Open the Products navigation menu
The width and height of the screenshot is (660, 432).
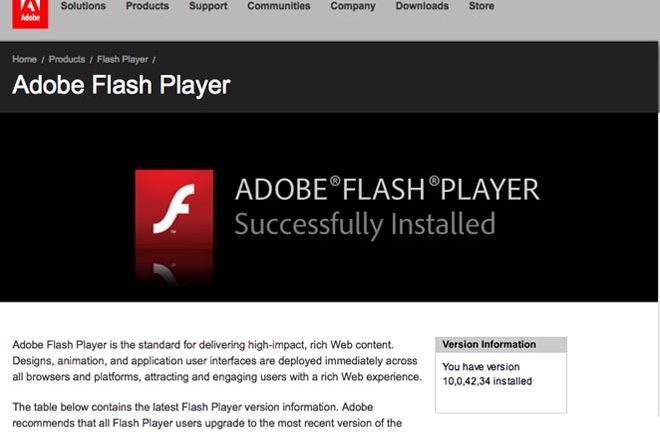click(147, 6)
